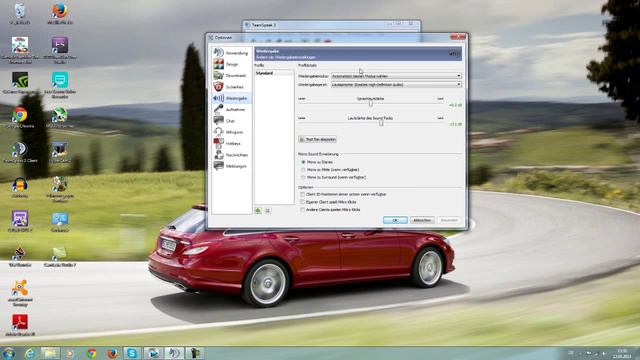Open Windows Explorer folder in taskbar
640x360 pixels.
click(50, 353)
